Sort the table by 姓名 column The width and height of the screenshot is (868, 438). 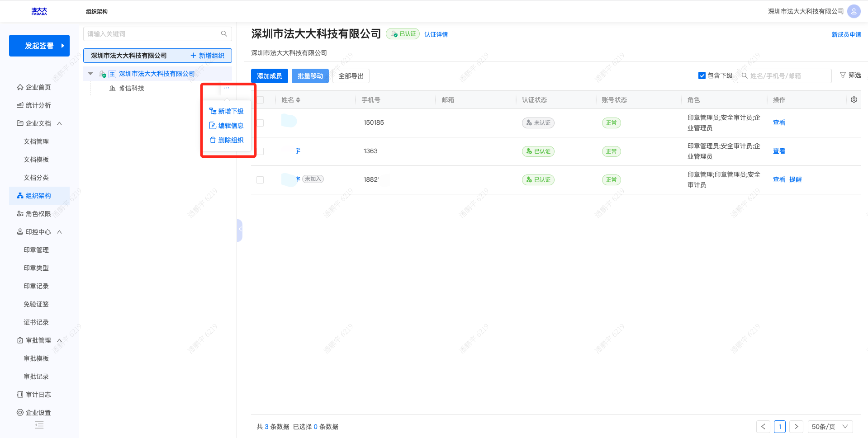coord(298,100)
